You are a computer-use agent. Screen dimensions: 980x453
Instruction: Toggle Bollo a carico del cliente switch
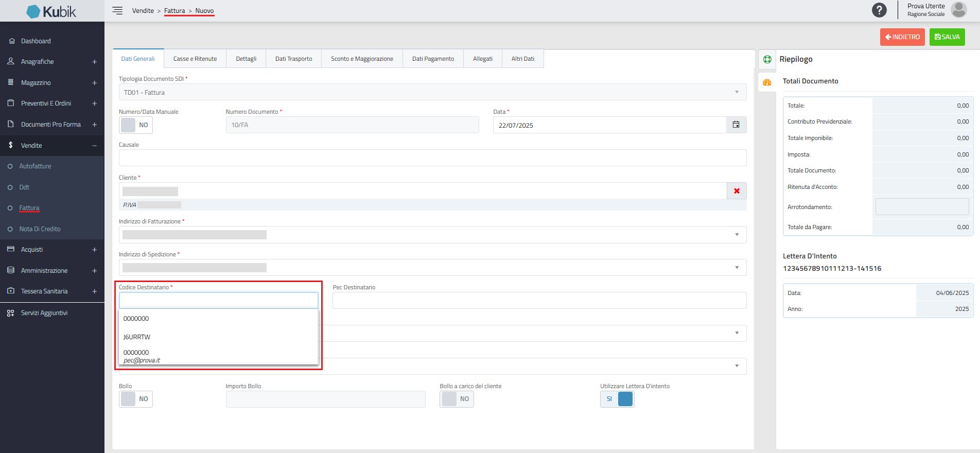457,399
